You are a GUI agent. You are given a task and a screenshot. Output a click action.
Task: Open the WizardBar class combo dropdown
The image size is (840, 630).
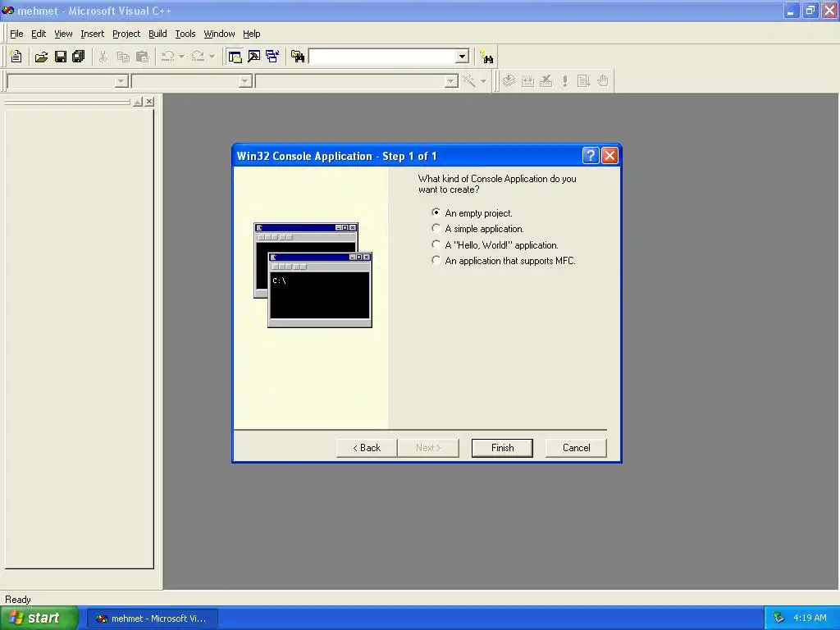pyautogui.click(x=121, y=81)
